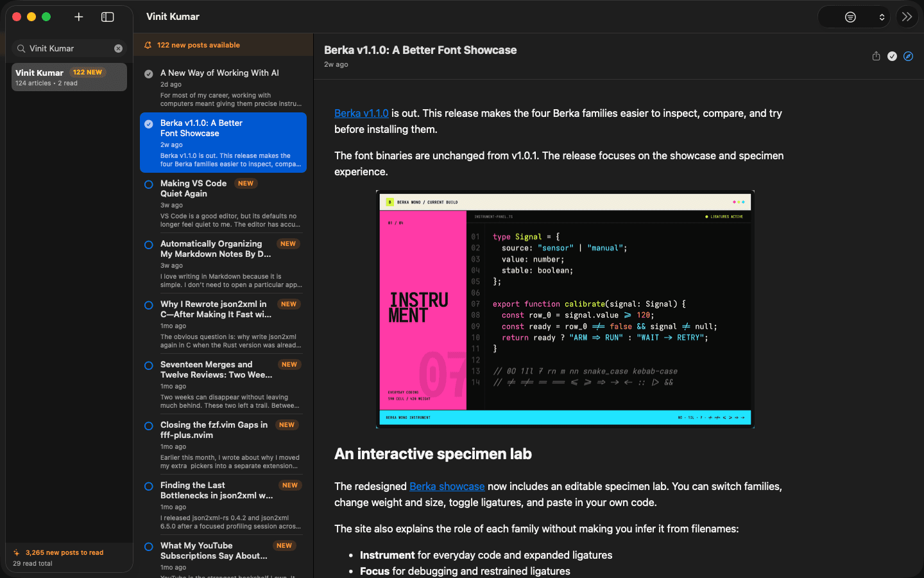Viewport: 924px width, 578px height.
Task: Follow the Berka showcase link
Action: coord(447,486)
